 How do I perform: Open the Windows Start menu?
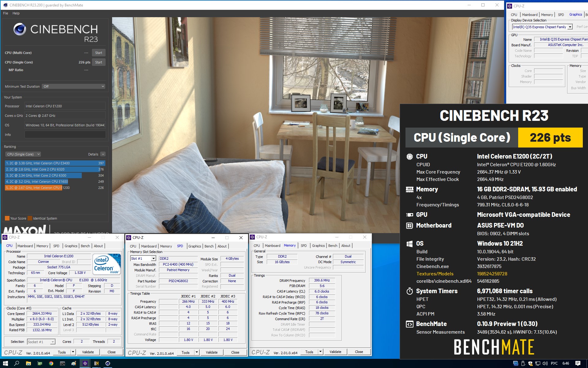(5, 363)
